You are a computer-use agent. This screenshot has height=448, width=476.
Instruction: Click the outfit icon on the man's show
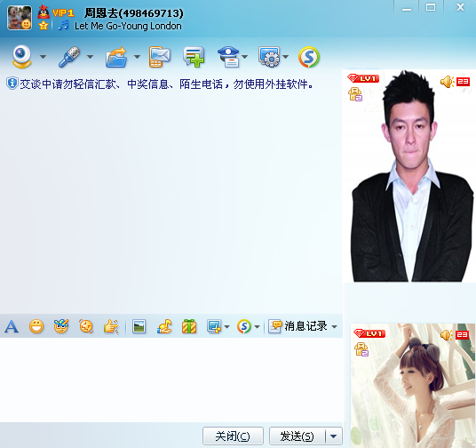click(355, 94)
